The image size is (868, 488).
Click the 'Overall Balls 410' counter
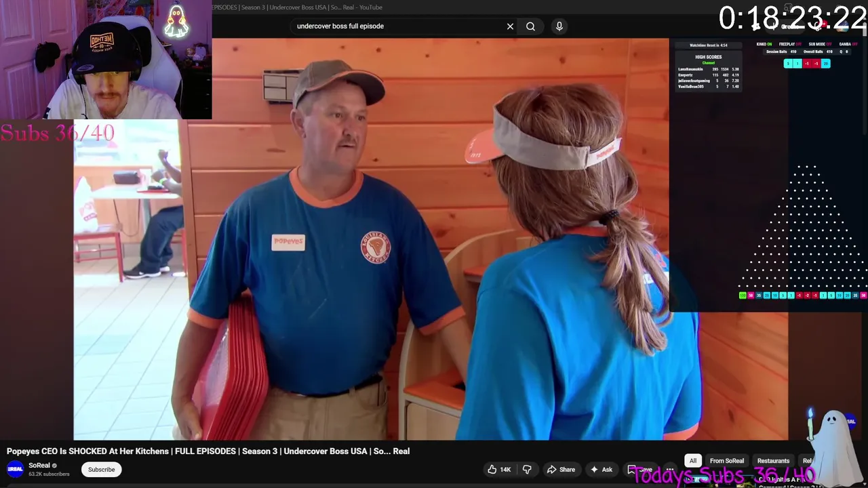[x=818, y=52]
